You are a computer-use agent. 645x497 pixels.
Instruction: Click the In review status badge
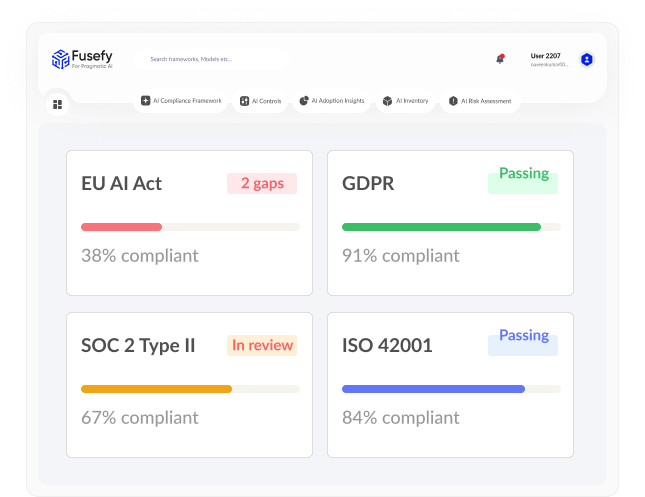[262, 345]
